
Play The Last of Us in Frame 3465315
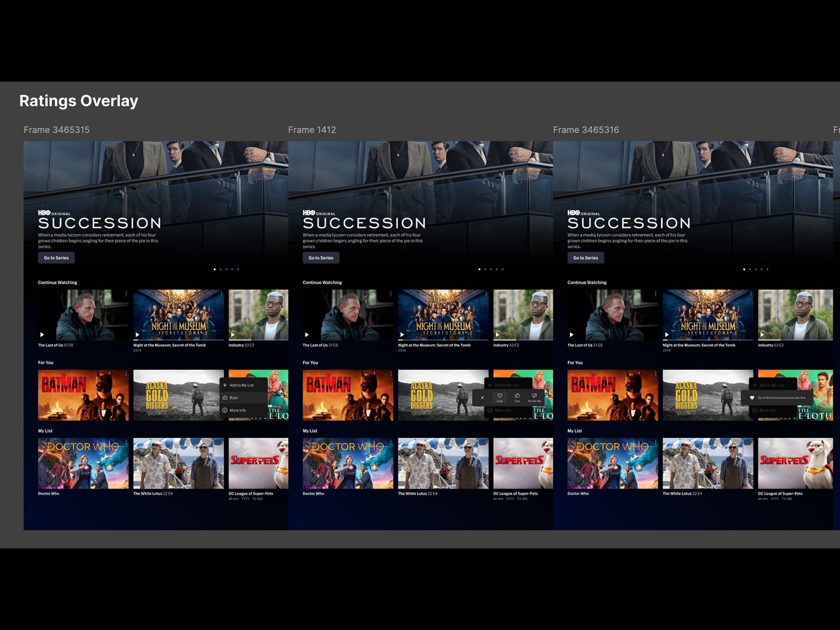tap(42, 335)
